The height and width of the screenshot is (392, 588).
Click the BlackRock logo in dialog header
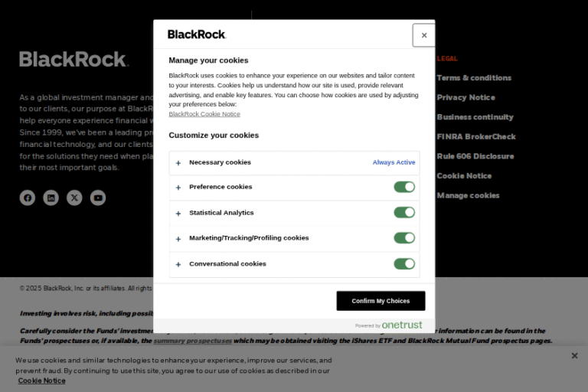(197, 34)
